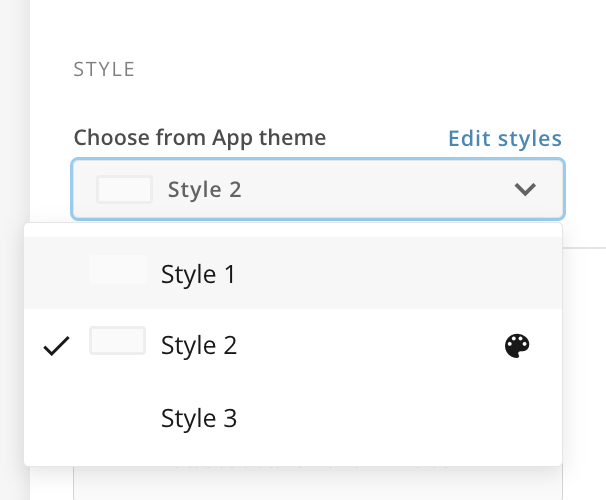Click the Style 1 preview swatch
The width and height of the screenshot is (606, 500).
pos(117,271)
